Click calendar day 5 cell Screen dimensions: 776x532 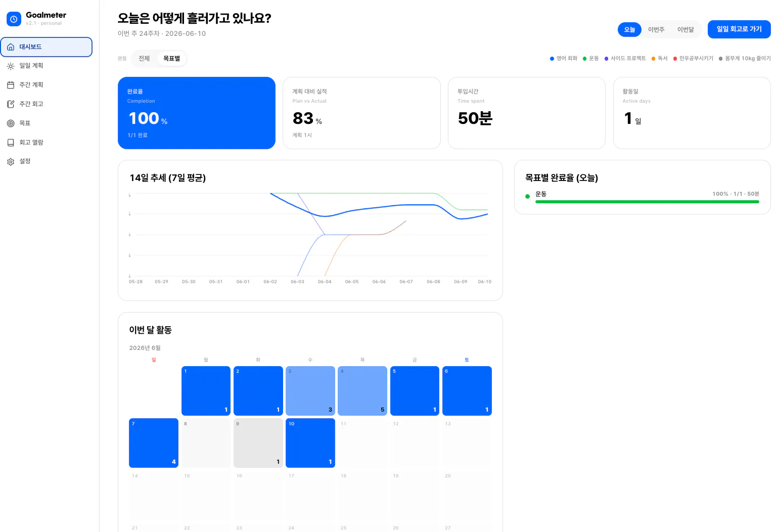415,391
